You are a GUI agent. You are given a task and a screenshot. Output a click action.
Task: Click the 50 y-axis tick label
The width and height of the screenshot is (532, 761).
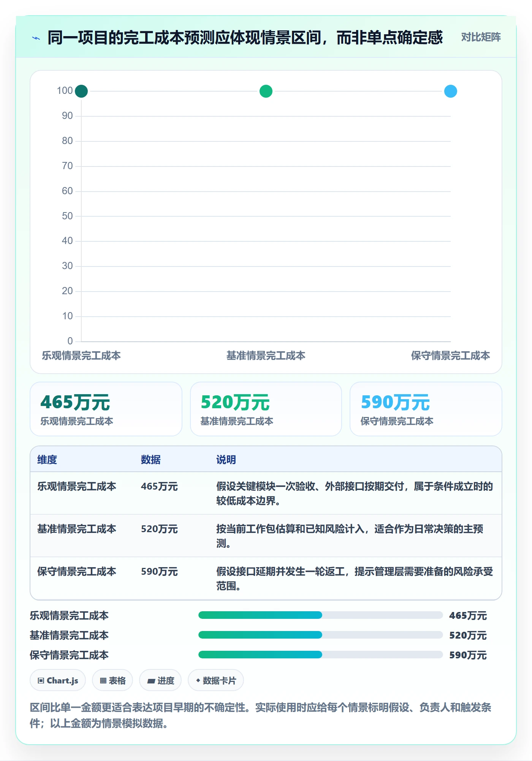click(67, 216)
